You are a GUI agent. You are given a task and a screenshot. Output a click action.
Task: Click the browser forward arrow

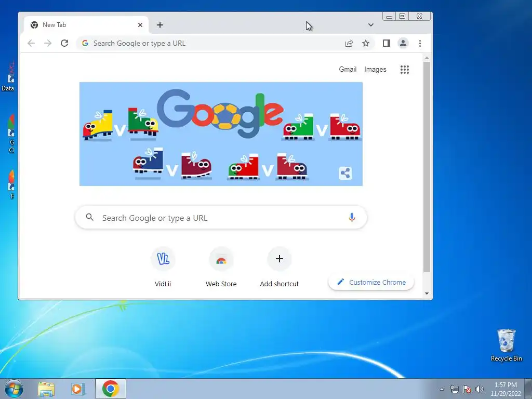pos(48,43)
